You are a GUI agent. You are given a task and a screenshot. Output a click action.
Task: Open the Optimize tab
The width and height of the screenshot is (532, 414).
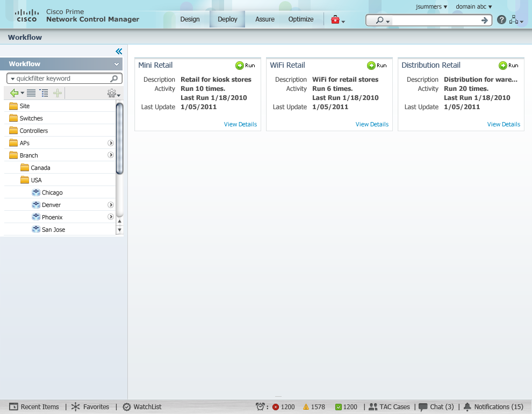tap(301, 19)
